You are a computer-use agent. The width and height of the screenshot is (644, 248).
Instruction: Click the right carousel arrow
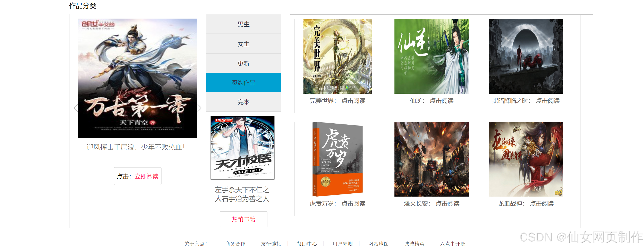pyautogui.click(x=199, y=108)
